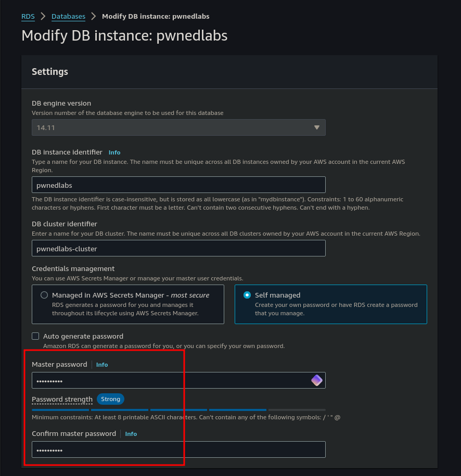Go to RDS breadcrumb link
The image size is (461, 476).
click(x=28, y=16)
